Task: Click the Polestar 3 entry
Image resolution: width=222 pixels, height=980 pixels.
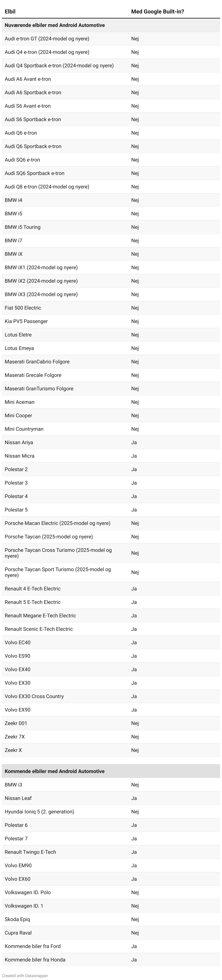Action: click(16, 483)
